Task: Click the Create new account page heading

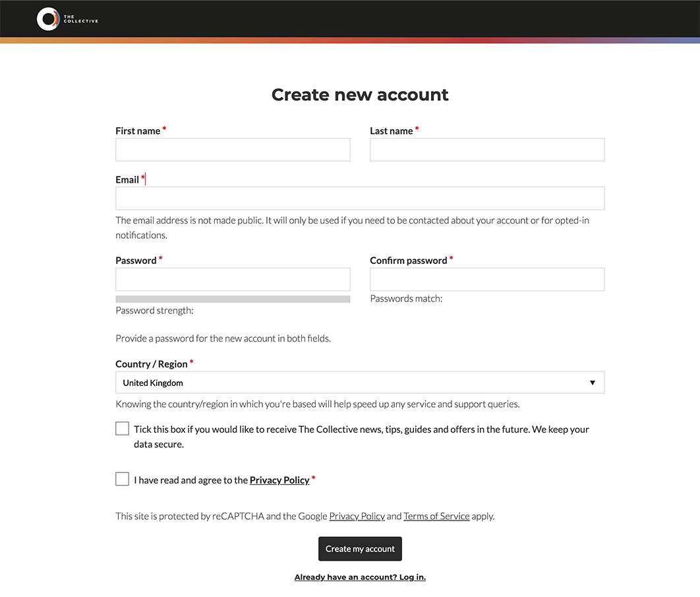Action: point(360,94)
